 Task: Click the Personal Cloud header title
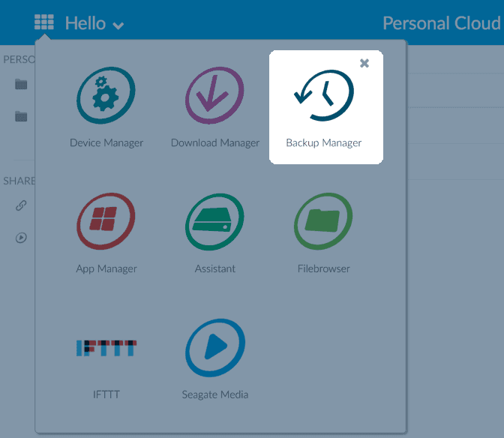pos(441,23)
